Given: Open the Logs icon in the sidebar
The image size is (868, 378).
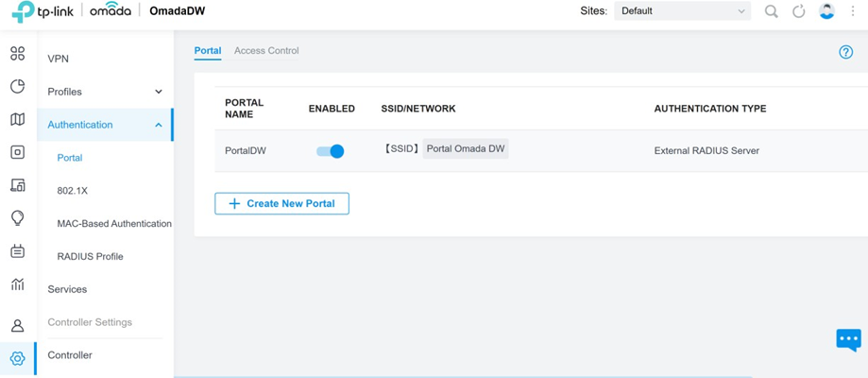Looking at the screenshot, I should pyautogui.click(x=18, y=251).
